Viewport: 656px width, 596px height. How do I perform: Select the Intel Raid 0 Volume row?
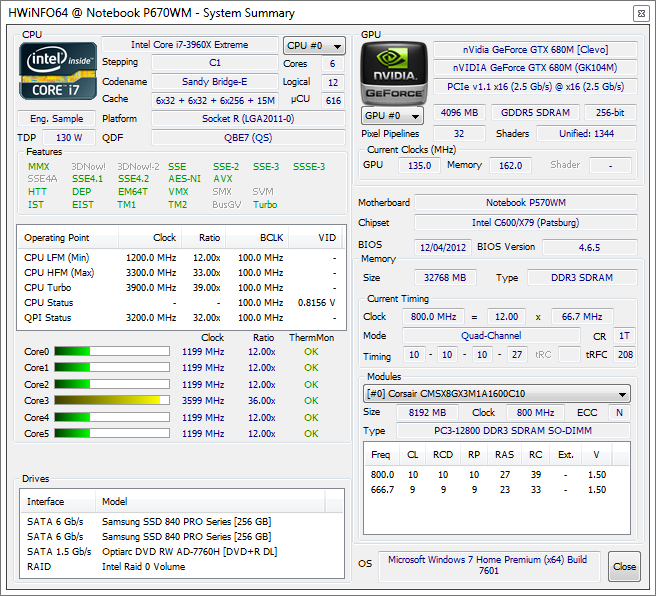pos(182,567)
